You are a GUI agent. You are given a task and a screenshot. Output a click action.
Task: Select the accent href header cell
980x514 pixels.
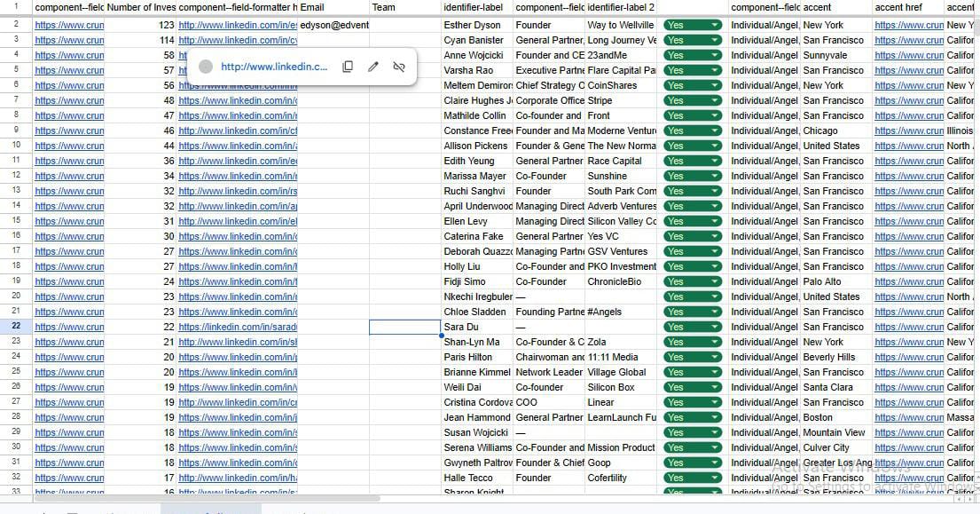(908, 7)
